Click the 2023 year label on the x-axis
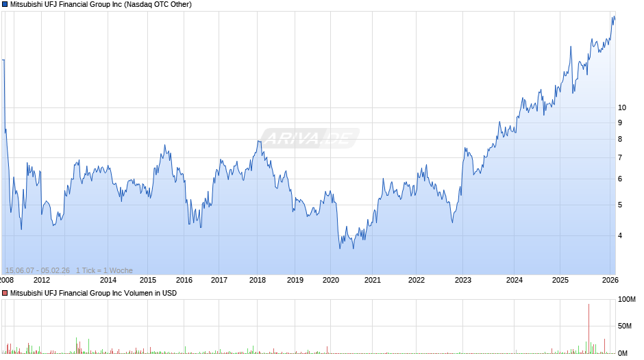 click(x=463, y=280)
